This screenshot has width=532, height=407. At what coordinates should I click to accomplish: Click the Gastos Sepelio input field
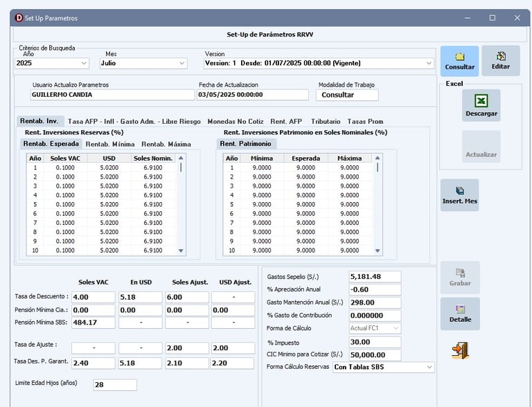pyautogui.click(x=374, y=277)
